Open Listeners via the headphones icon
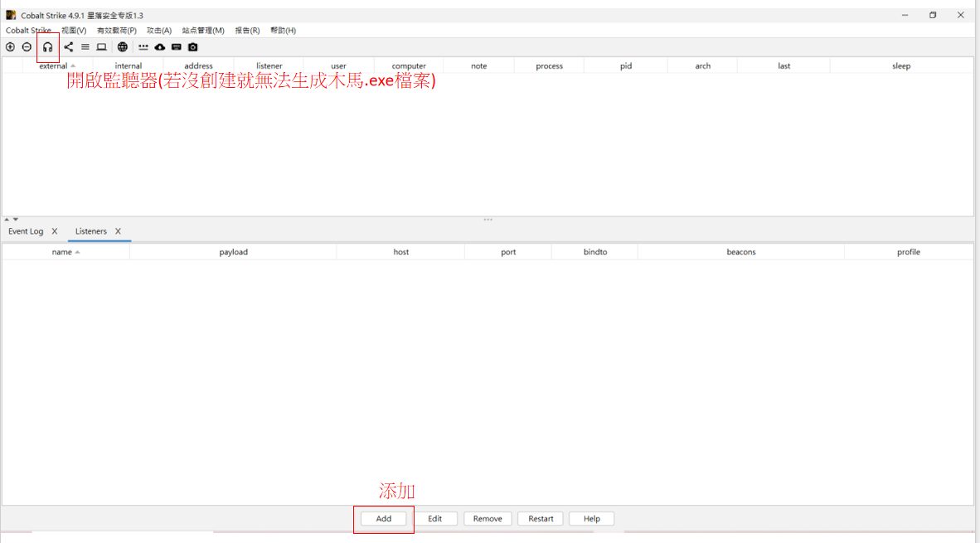Screen dimensions: 980x543 tap(47, 47)
